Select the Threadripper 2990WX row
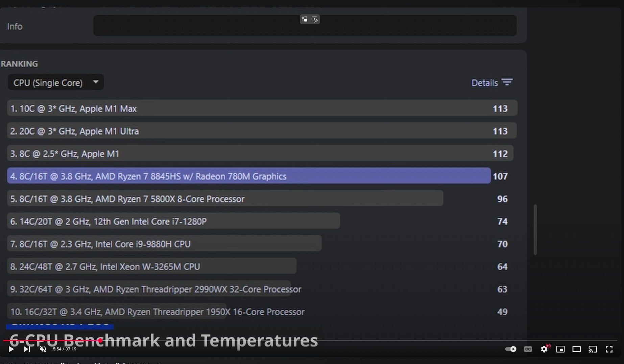This screenshot has width=624, height=364. (x=154, y=289)
